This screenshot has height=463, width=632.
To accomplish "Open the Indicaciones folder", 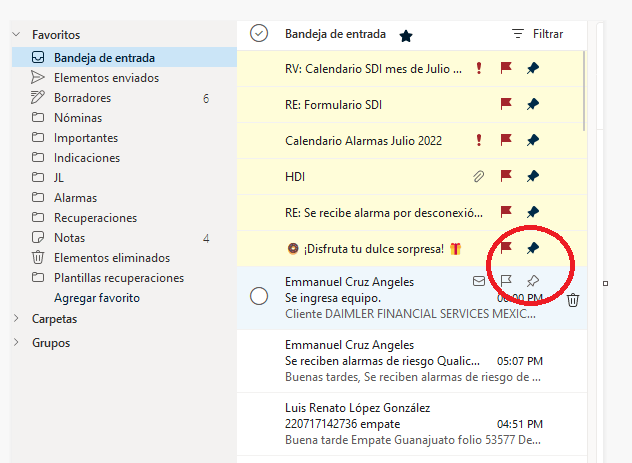I will 124,158.
